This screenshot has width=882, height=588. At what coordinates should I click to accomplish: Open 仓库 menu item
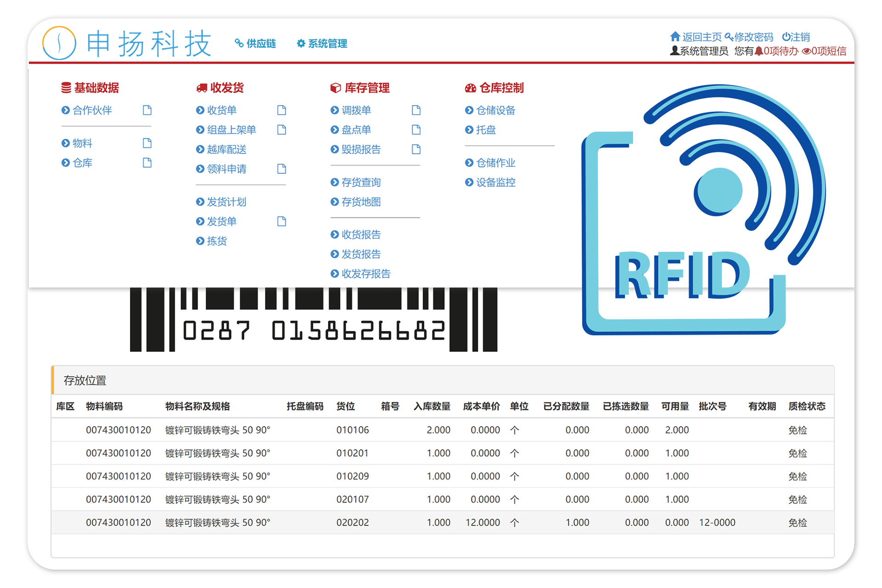(x=77, y=163)
